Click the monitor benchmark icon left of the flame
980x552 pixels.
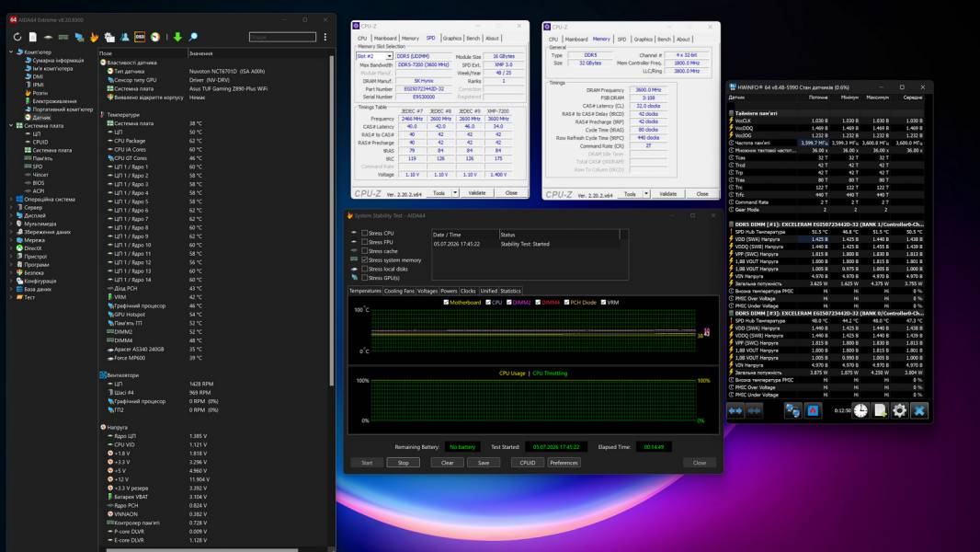tap(79, 38)
